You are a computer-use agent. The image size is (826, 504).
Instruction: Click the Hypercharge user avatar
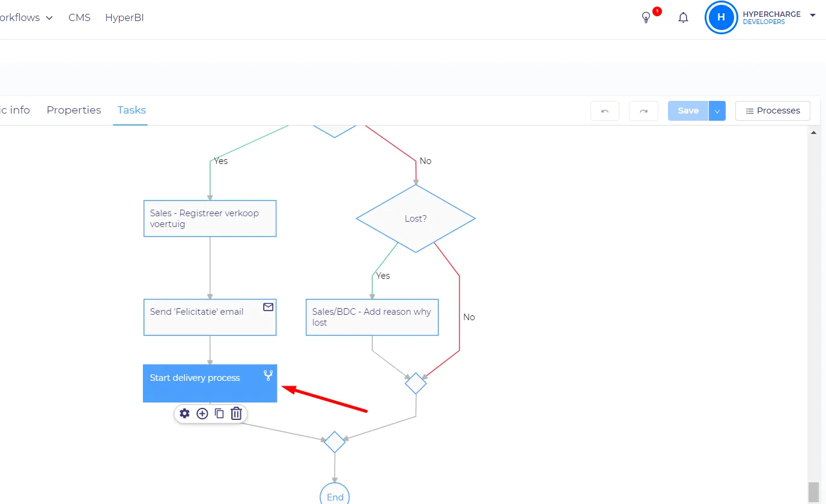click(x=721, y=17)
